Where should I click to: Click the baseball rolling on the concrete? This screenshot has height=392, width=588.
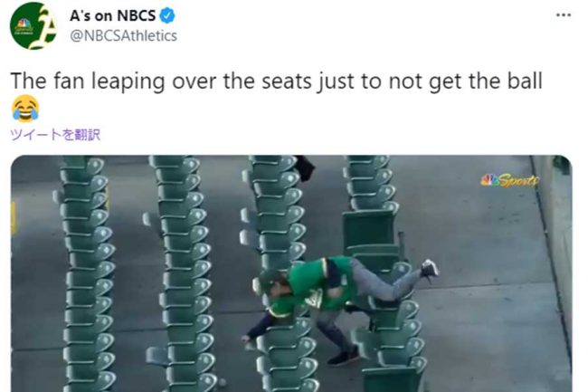tap(223, 382)
